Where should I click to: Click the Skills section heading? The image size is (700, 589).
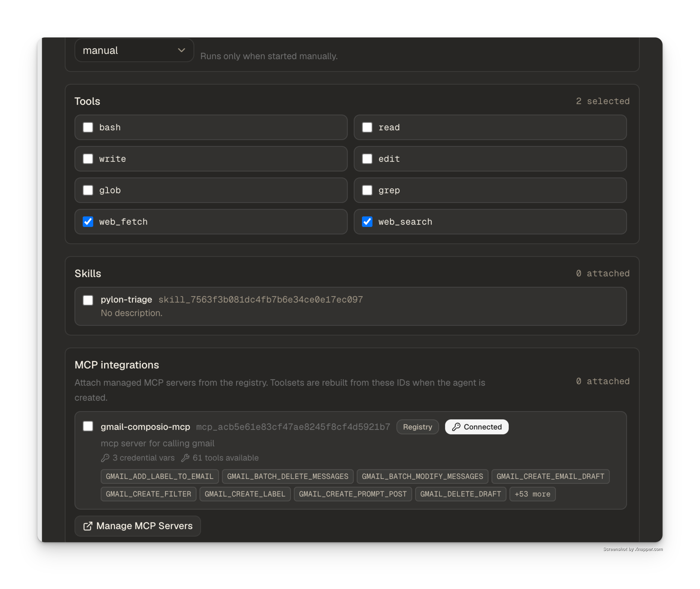(88, 274)
